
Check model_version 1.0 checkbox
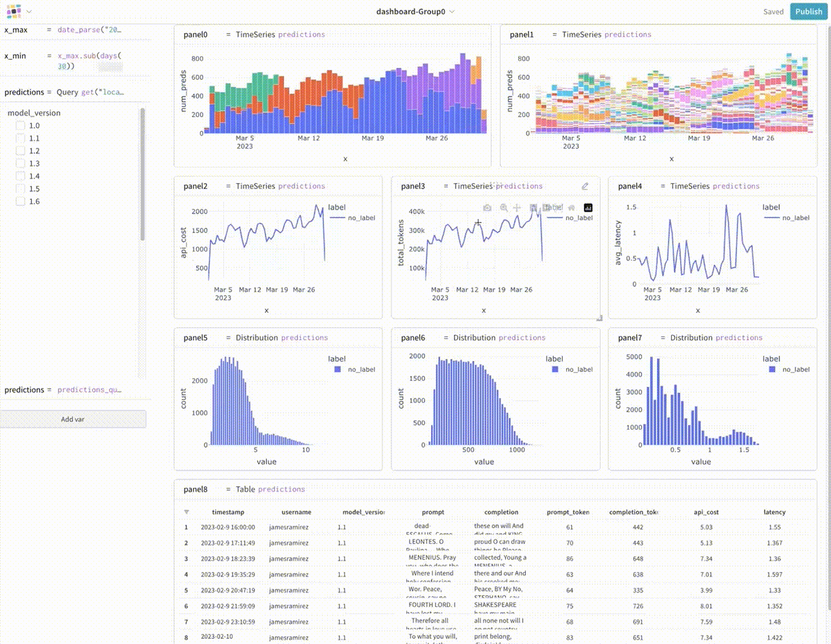[x=20, y=126]
